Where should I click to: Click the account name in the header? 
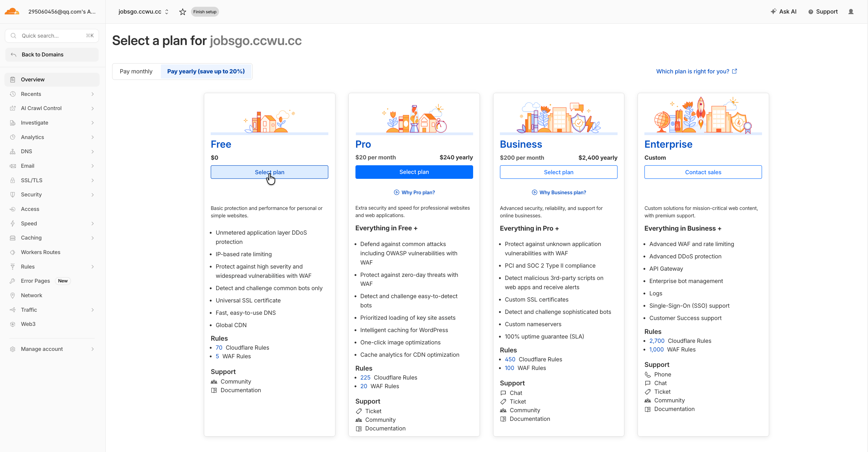[x=62, y=12]
